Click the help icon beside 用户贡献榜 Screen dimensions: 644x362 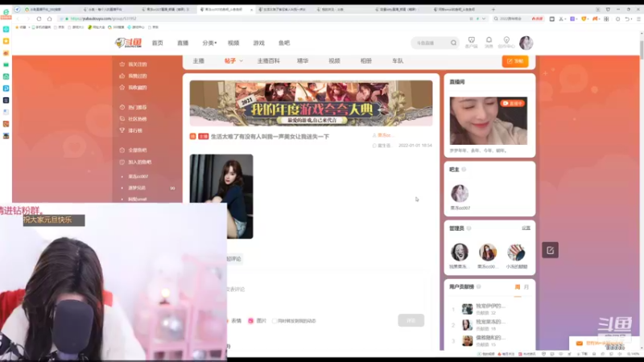[478, 286]
